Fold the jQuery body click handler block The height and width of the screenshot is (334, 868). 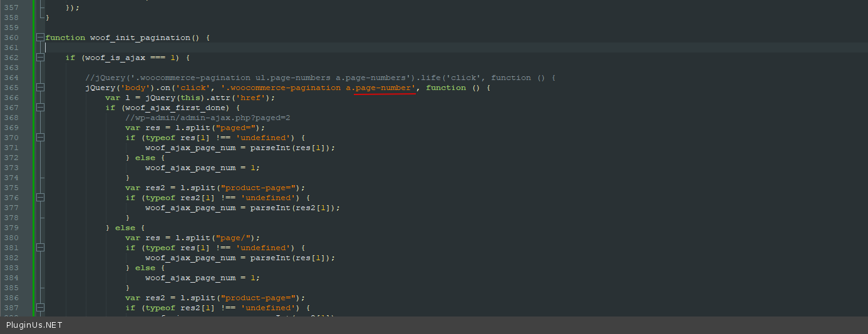[40, 88]
